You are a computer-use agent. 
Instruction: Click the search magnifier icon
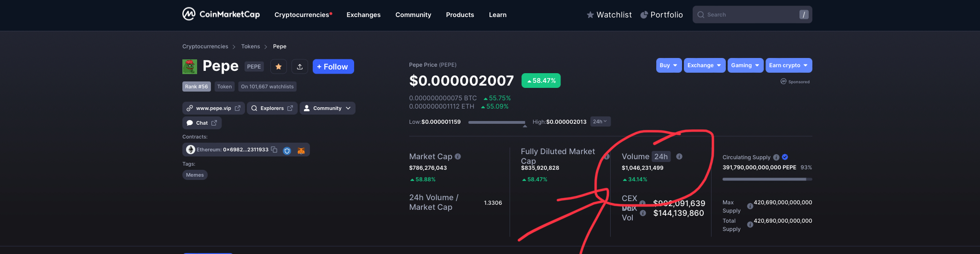pyautogui.click(x=701, y=15)
